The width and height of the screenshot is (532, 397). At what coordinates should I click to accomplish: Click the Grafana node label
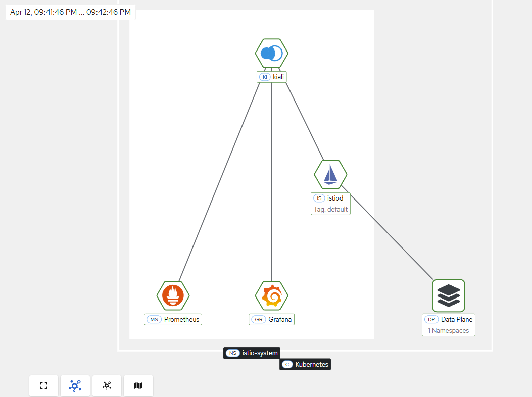click(271, 319)
